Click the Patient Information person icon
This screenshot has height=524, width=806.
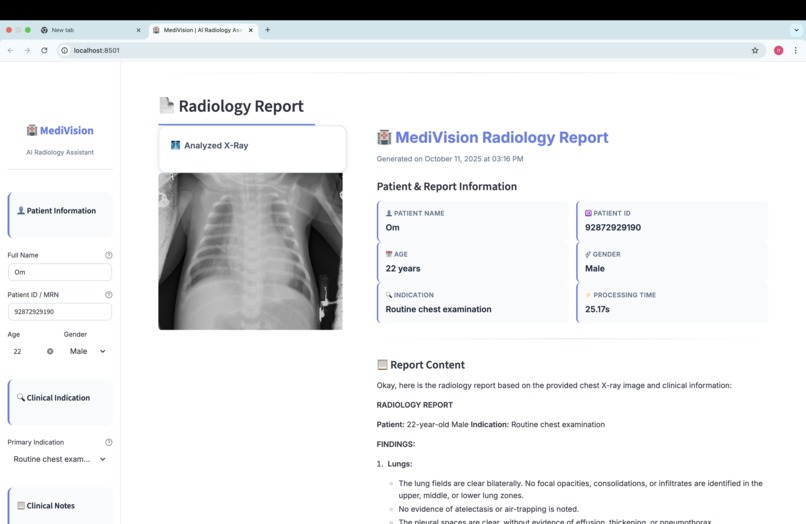point(21,210)
